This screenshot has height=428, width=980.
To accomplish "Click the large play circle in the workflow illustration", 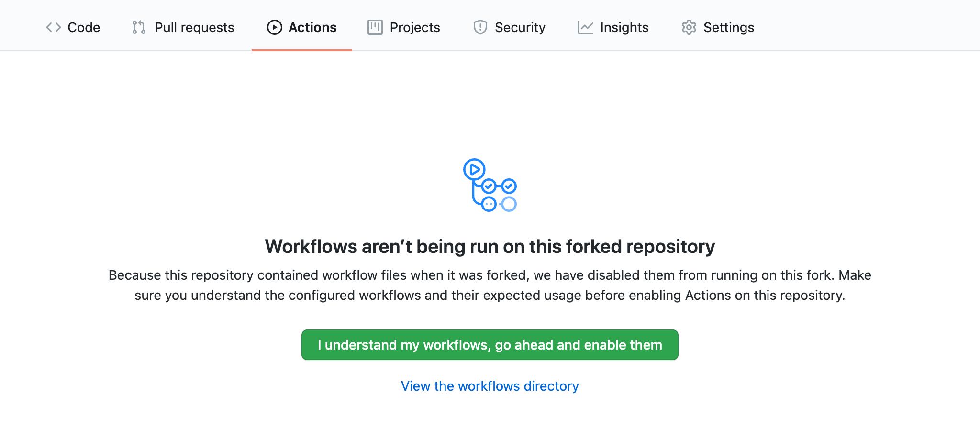I will (474, 169).
